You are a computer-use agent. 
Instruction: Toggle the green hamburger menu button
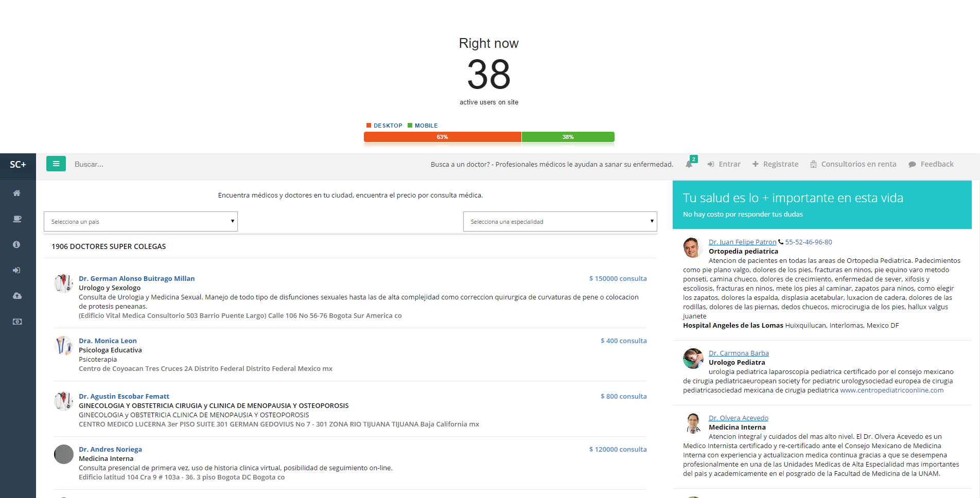pos(56,164)
